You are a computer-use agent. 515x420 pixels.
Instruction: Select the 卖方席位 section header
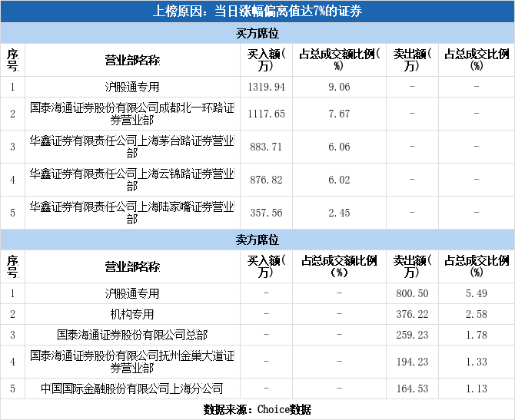[x=257, y=240]
